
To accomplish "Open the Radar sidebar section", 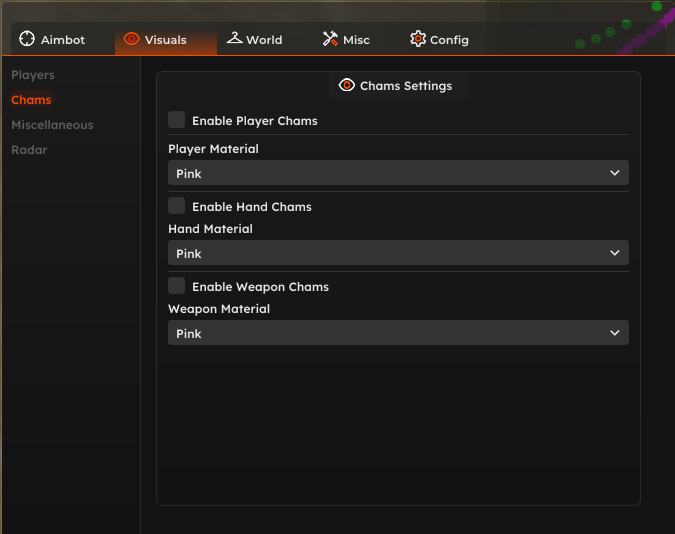I will (29, 150).
